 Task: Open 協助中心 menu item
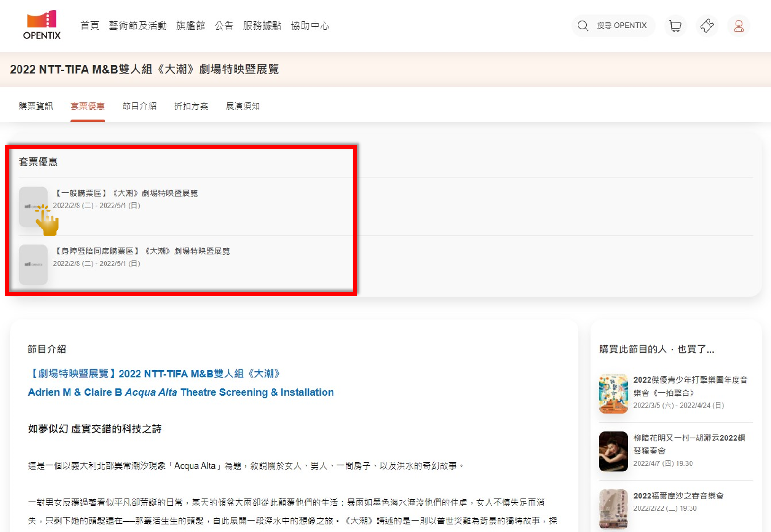click(310, 26)
